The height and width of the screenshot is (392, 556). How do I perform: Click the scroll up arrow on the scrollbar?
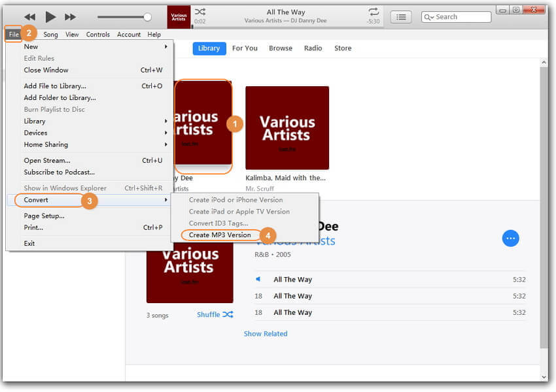(544, 62)
